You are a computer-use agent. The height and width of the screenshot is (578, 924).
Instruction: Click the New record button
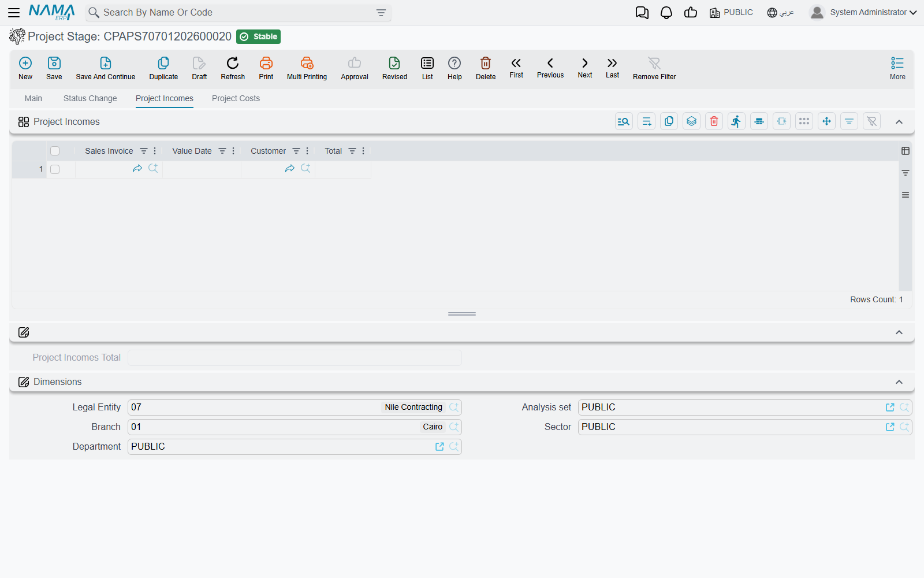pyautogui.click(x=25, y=68)
